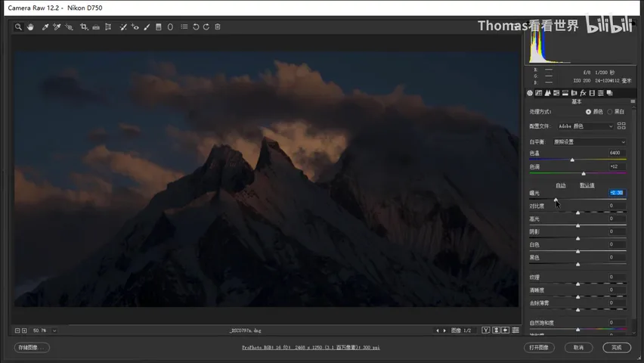
Task: Switch to the Snapshots tab
Action: (x=609, y=93)
